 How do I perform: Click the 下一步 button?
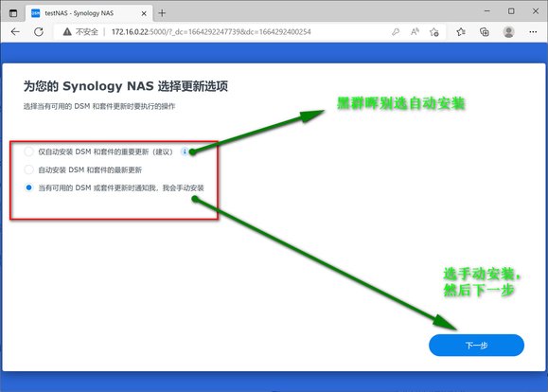pyautogui.click(x=476, y=346)
